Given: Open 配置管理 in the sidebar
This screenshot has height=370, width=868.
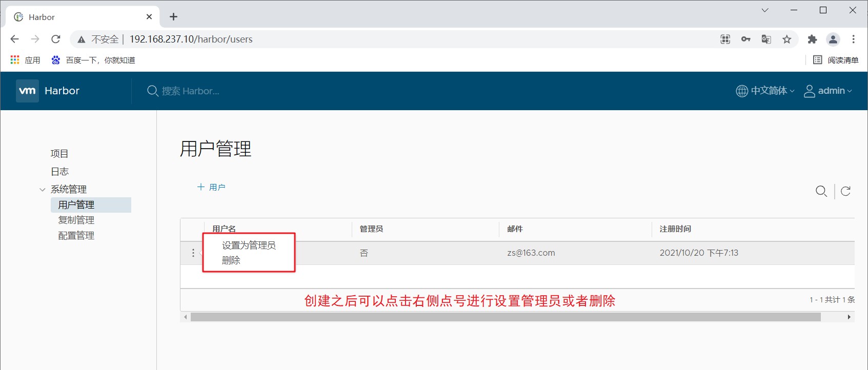Looking at the screenshot, I should (76, 236).
